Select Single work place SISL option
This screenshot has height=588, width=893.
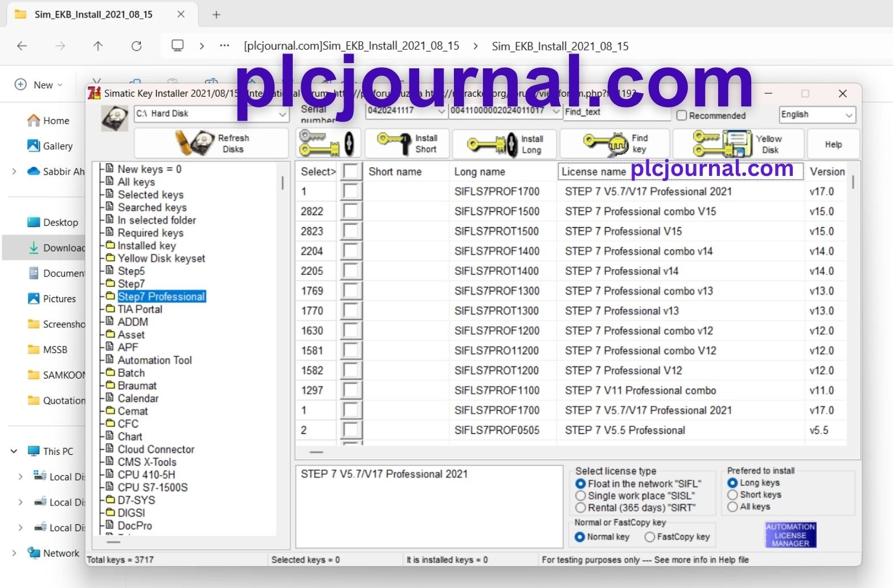point(580,496)
